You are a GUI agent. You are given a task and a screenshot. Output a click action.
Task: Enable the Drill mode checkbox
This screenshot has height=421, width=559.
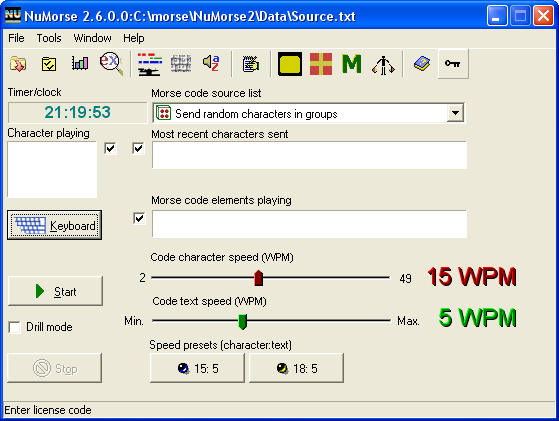(15, 327)
